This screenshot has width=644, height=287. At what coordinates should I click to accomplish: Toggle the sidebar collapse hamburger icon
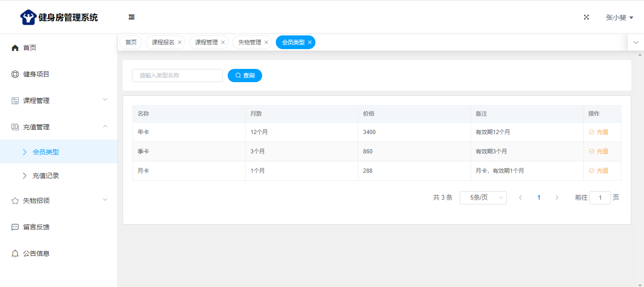(132, 17)
